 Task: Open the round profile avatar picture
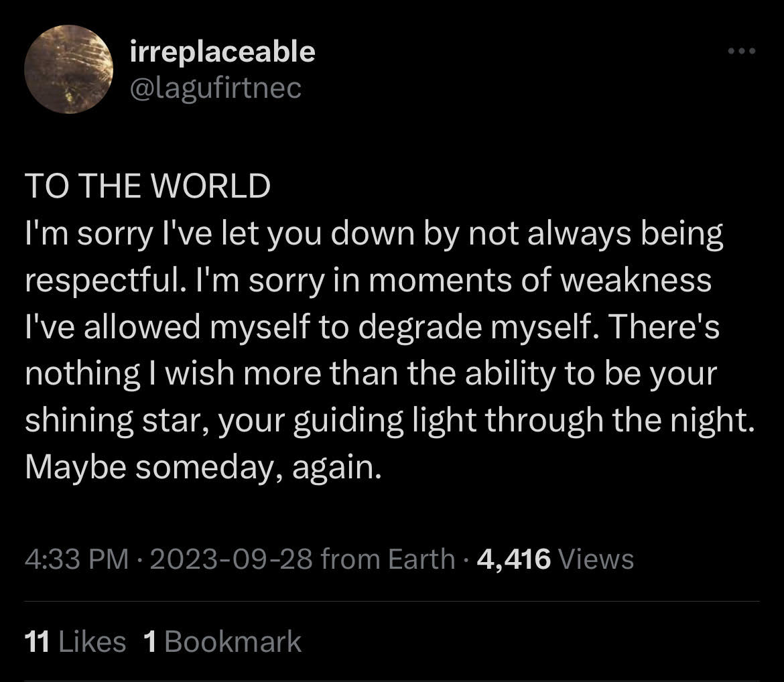68,70
